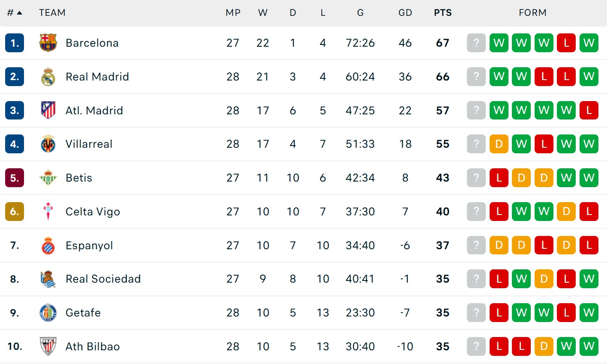
Task: Click the Espanyol club crest
Action: pyautogui.click(x=48, y=245)
